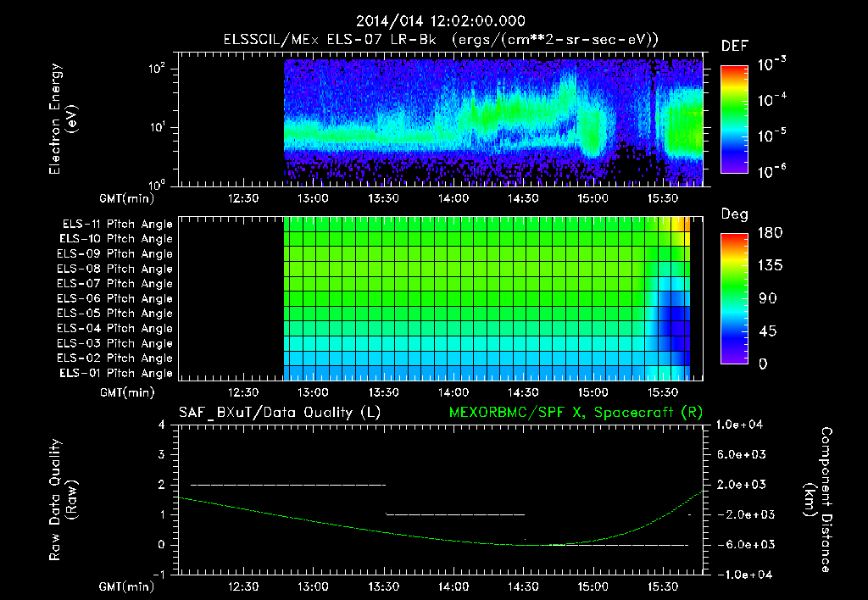868x600 pixels.
Task: Click the '3' data quality axis tick
Action: tap(161, 455)
